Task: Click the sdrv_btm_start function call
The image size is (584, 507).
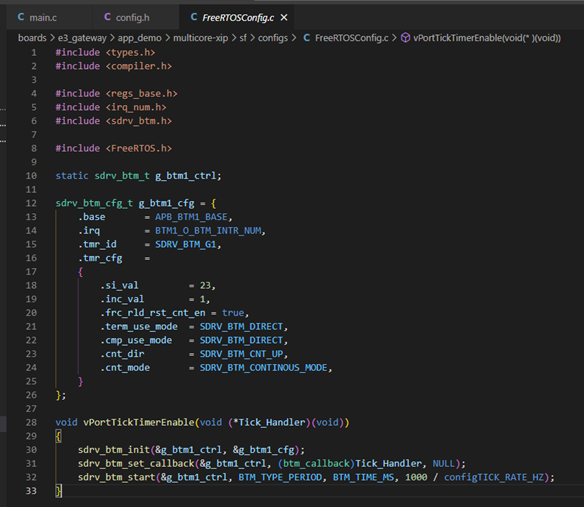Action: click(117, 478)
